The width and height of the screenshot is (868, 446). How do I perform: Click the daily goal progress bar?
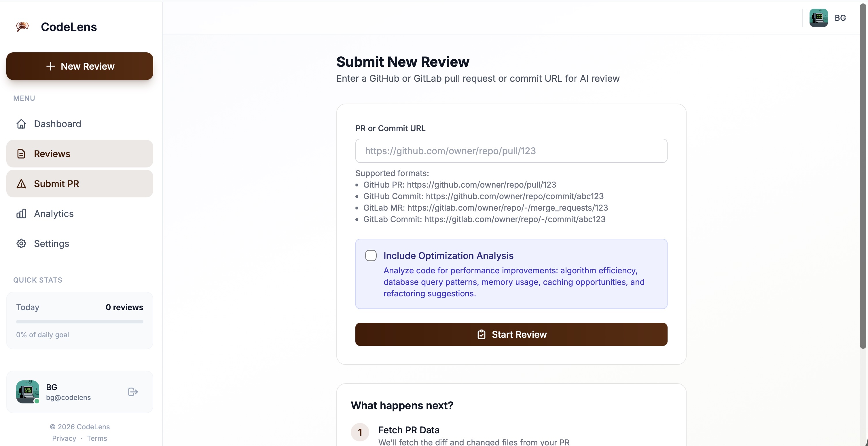(79, 321)
